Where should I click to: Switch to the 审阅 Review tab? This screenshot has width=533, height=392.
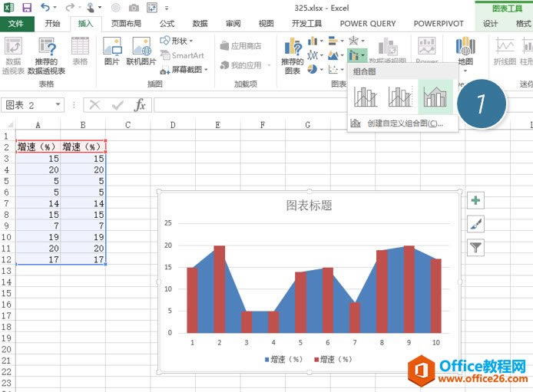point(233,24)
